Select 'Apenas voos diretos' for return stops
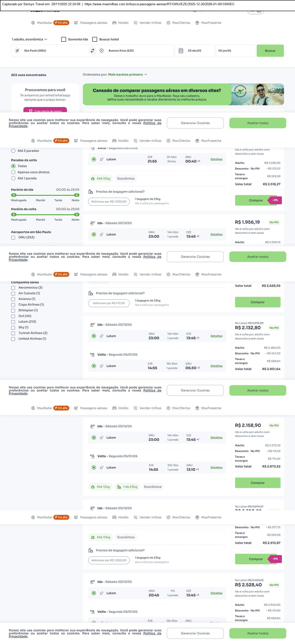 pyautogui.click(x=14, y=172)
